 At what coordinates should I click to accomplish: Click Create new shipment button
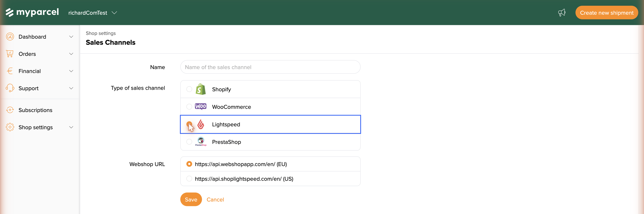point(607,13)
